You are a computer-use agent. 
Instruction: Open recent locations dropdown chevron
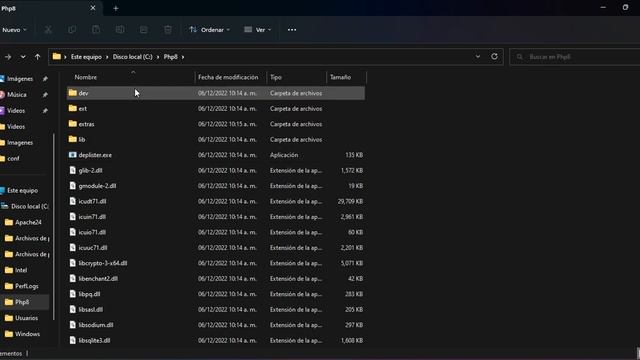point(23,57)
